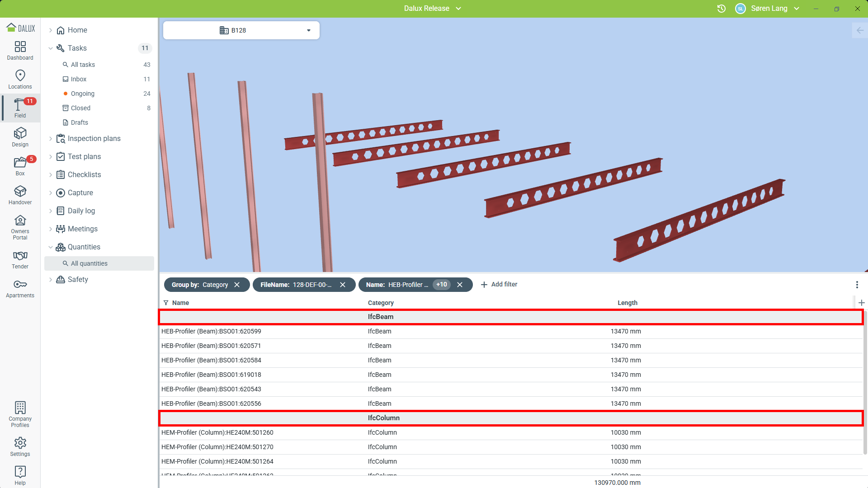Sort by the Name column header
The height and width of the screenshot is (488, 868).
coord(180,303)
